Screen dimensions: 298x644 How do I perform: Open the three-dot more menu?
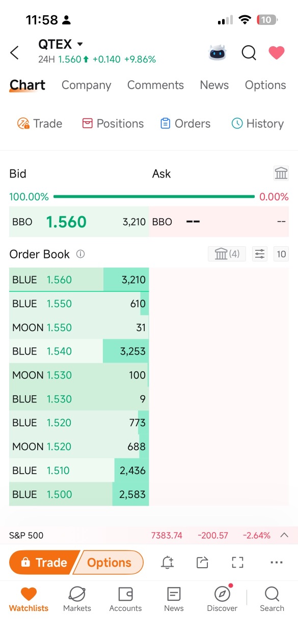click(276, 562)
